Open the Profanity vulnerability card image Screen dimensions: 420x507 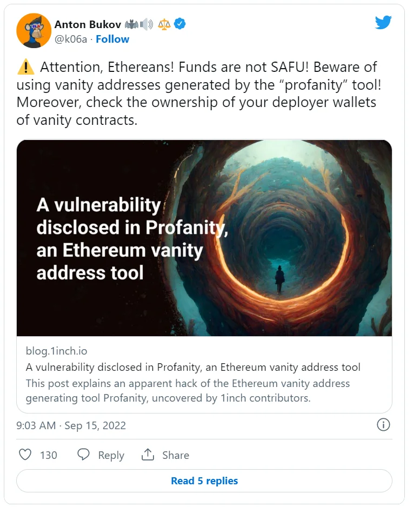204,238
